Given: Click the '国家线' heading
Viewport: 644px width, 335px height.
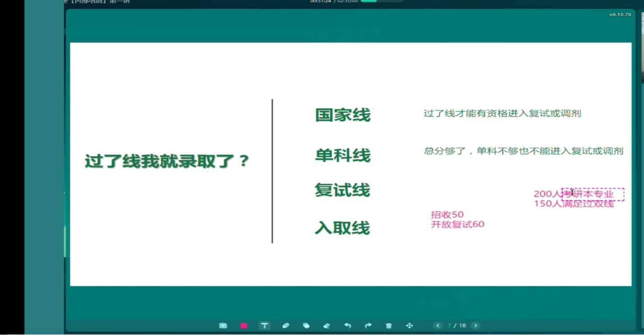Looking at the screenshot, I should tap(343, 115).
